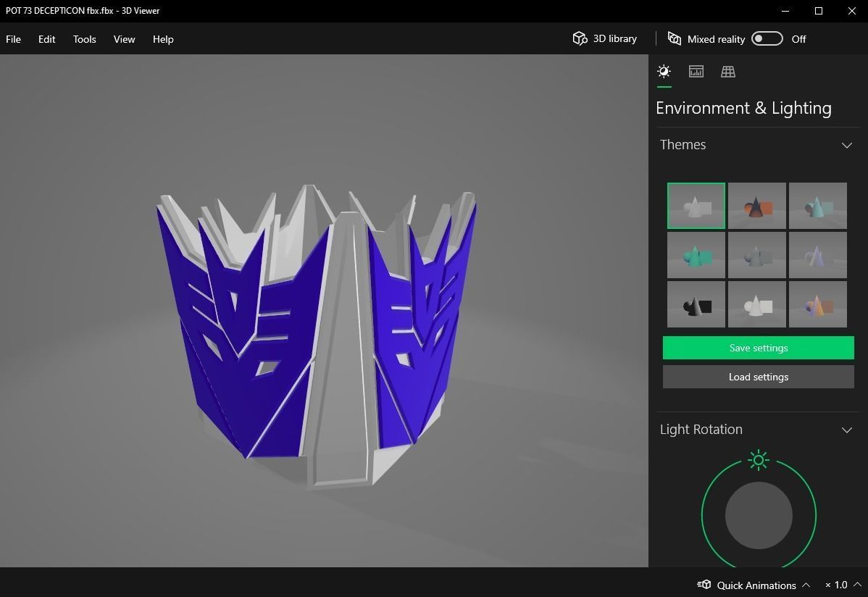Open the Tools menu
Image resolution: width=868 pixels, height=597 pixels.
click(x=84, y=39)
